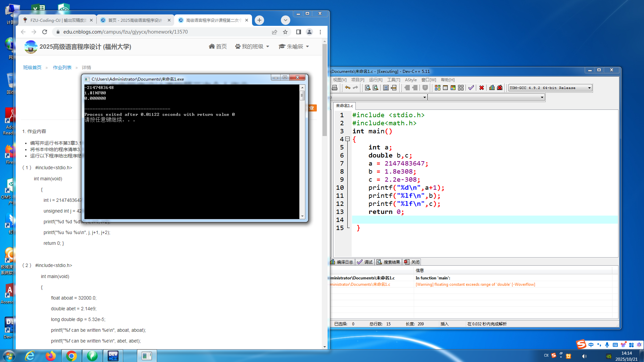Go to 作业列表 breadcrumb link

click(x=62, y=67)
